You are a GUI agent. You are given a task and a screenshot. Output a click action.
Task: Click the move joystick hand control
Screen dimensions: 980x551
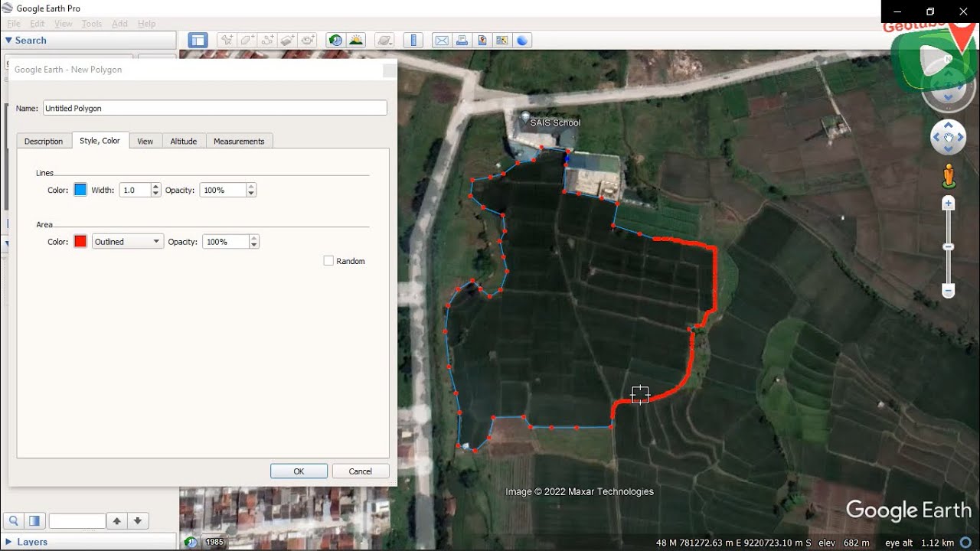pos(949,138)
